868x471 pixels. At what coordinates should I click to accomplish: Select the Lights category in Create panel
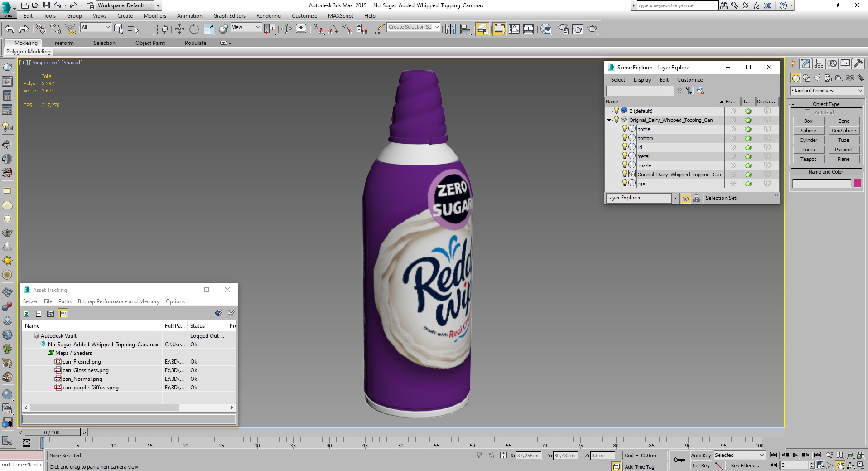tap(817, 78)
